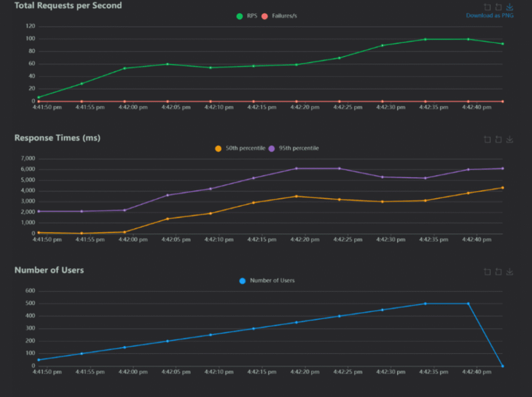This screenshot has height=397, width=532.
Task: Click the final users point that dropped to zero
Action: tap(502, 366)
